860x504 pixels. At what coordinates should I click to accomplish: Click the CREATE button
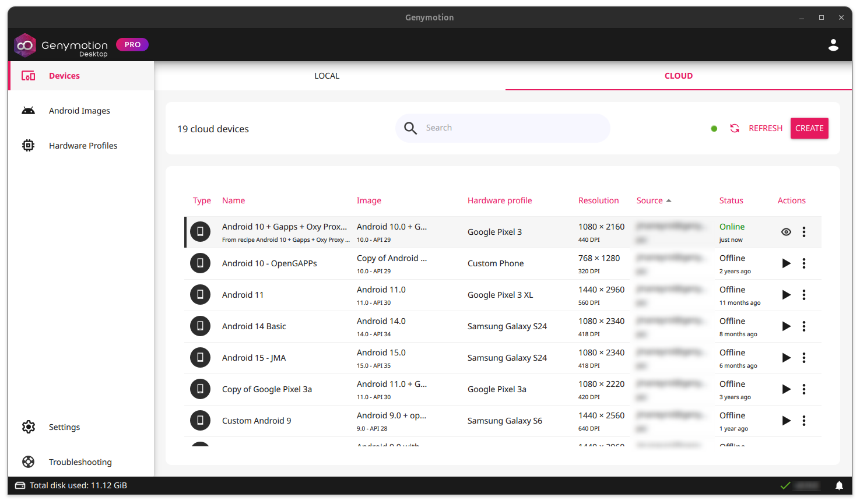[809, 128]
